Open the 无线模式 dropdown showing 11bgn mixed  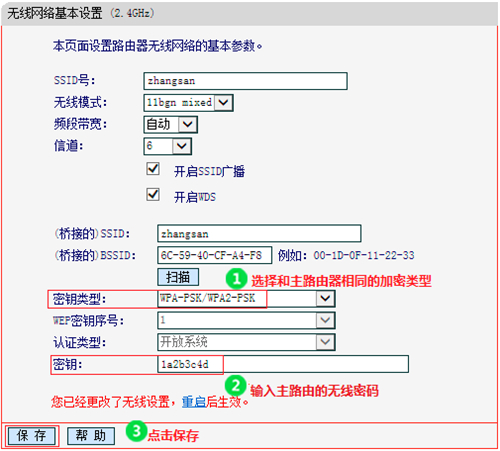tap(188, 103)
